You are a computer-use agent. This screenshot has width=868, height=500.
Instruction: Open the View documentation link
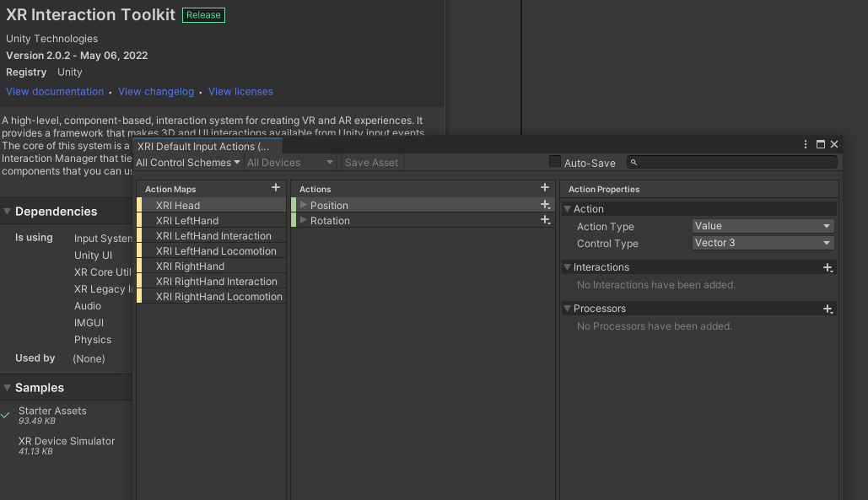pyautogui.click(x=55, y=92)
